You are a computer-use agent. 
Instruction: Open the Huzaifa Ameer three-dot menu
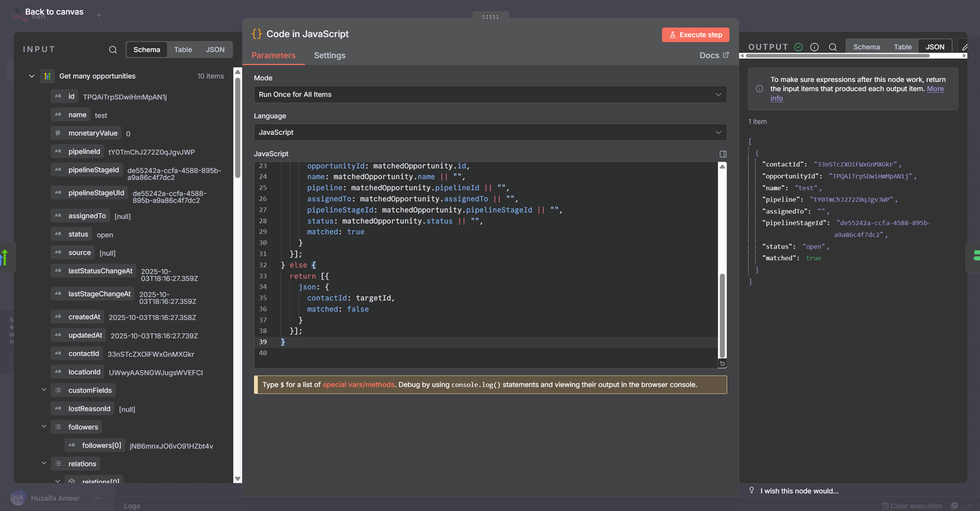click(97, 498)
